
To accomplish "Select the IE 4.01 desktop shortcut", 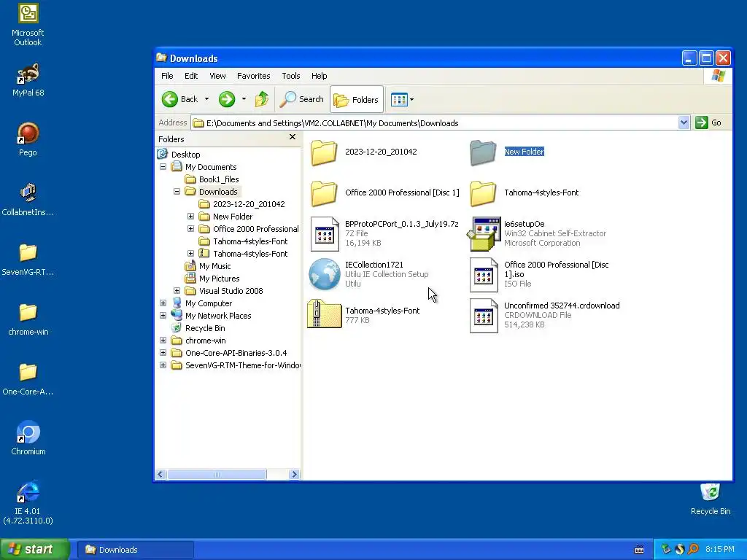I will (28, 502).
